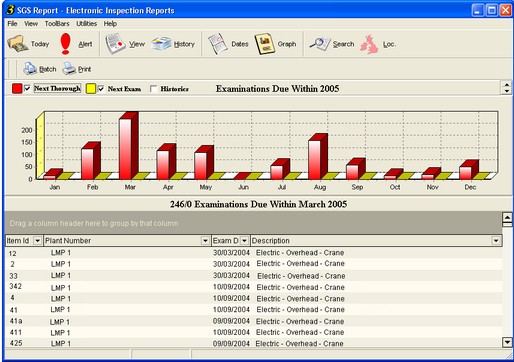Click the History button label
Screen dimensions: 514x362
tap(184, 44)
